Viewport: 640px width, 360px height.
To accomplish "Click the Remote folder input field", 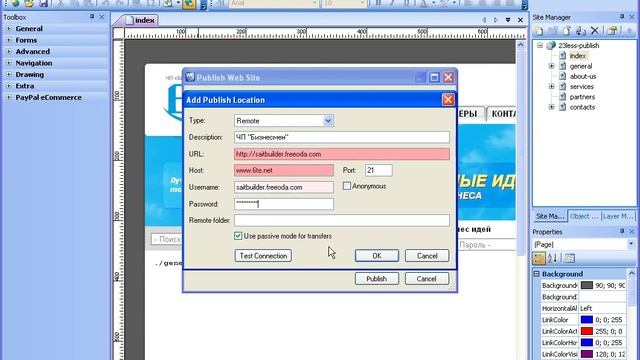I will (x=342, y=220).
